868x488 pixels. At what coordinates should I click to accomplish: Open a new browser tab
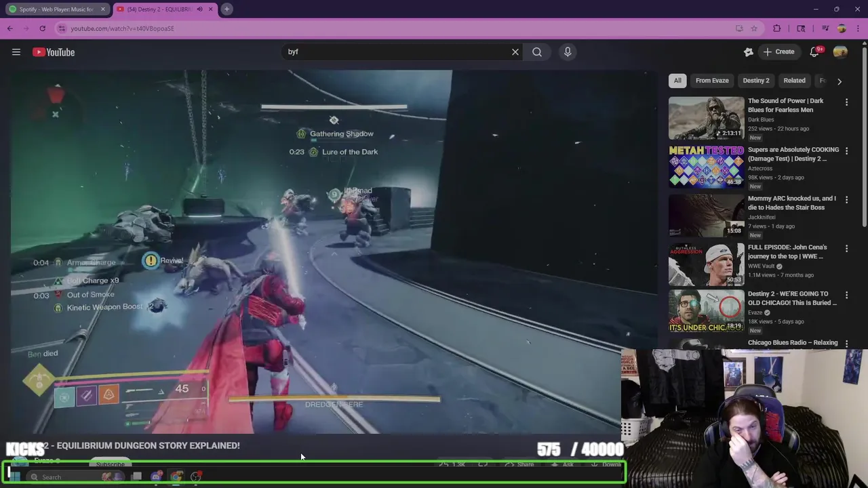[226, 9]
